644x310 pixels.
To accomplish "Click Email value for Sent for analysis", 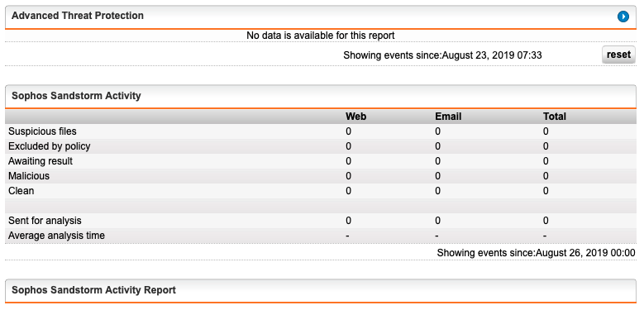I will (438, 221).
